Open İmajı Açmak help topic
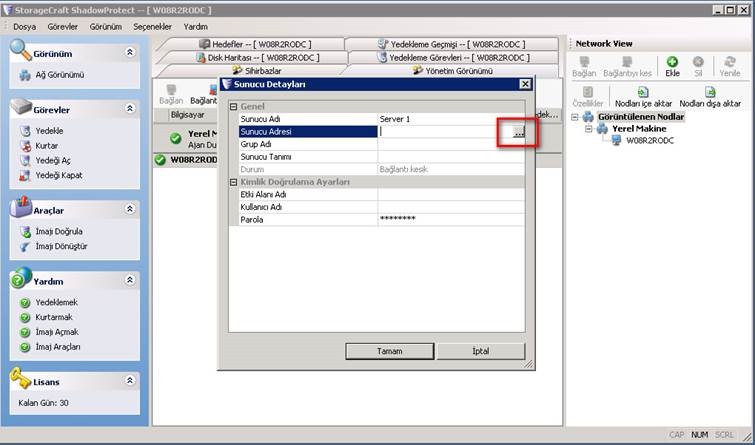Viewport: 755px width, 445px height. click(57, 332)
